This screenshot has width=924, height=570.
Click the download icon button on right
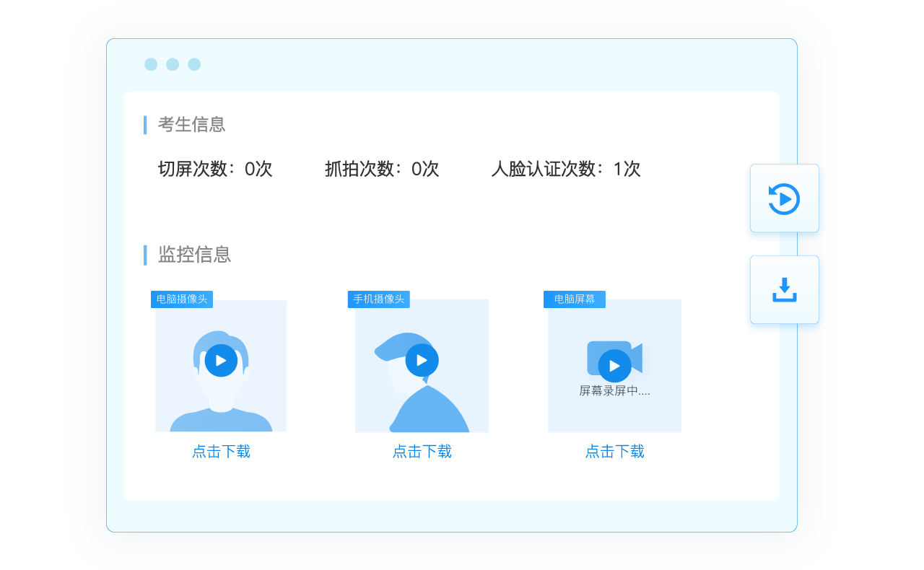pyautogui.click(x=784, y=290)
